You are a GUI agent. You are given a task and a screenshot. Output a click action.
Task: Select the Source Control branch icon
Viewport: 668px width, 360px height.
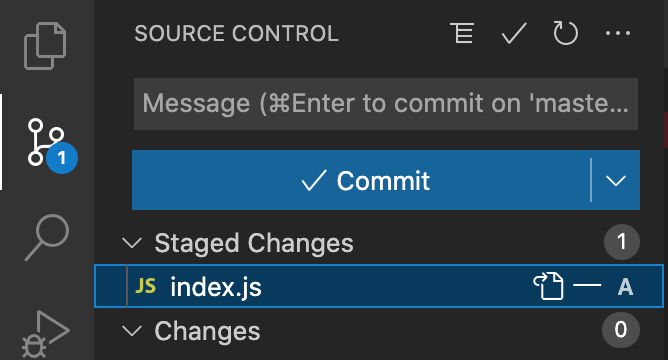click(x=46, y=142)
